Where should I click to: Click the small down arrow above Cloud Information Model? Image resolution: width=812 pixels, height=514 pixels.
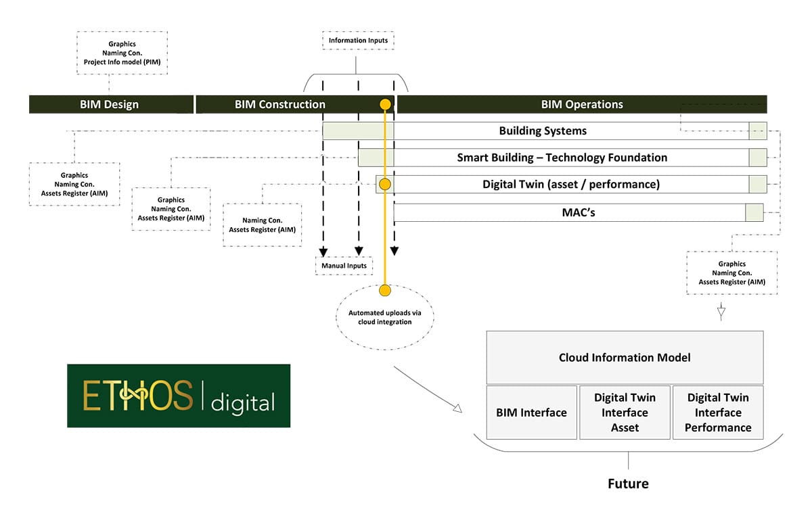point(721,312)
